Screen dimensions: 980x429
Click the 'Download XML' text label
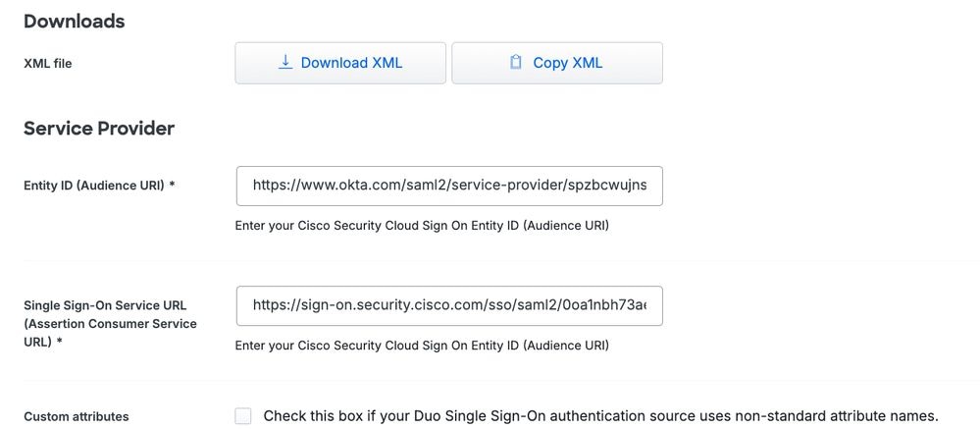pos(351,63)
